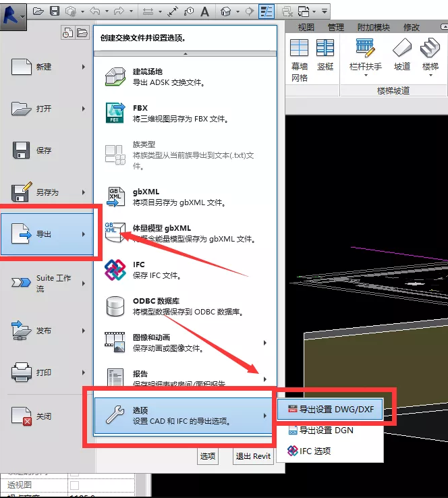Switch to the 附加模块 ribbon tab
This screenshot has height=498, width=448.
pyautogui.click(x=373, y=27)
